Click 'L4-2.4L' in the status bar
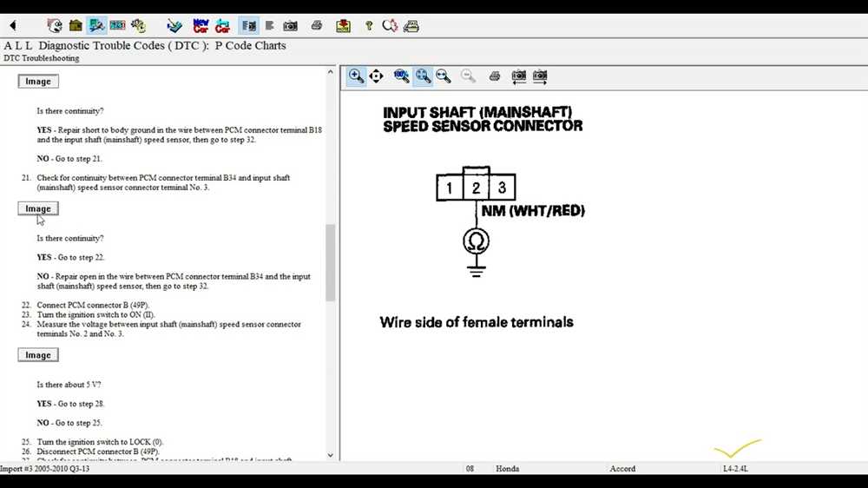This screenshot has width=868, height=488. tap(735, 469)
